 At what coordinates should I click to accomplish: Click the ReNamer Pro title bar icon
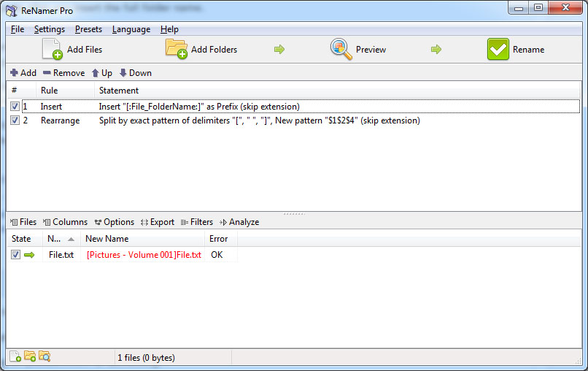click(x=12, y=10)
